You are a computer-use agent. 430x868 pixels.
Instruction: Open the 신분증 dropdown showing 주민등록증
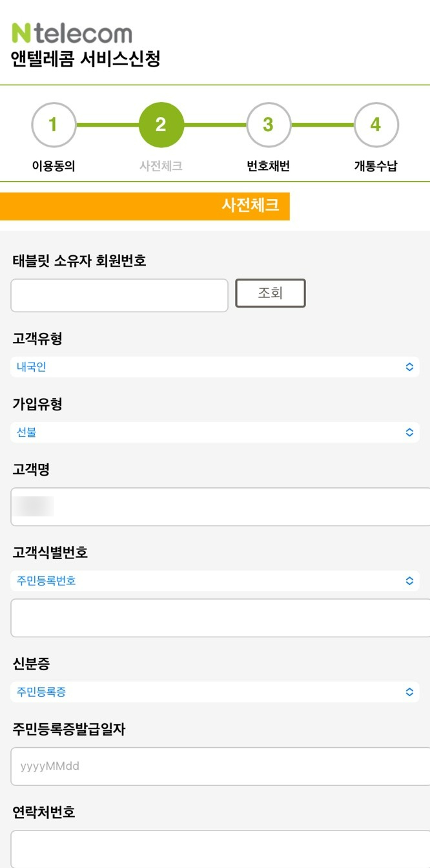[x=215, y=692]
